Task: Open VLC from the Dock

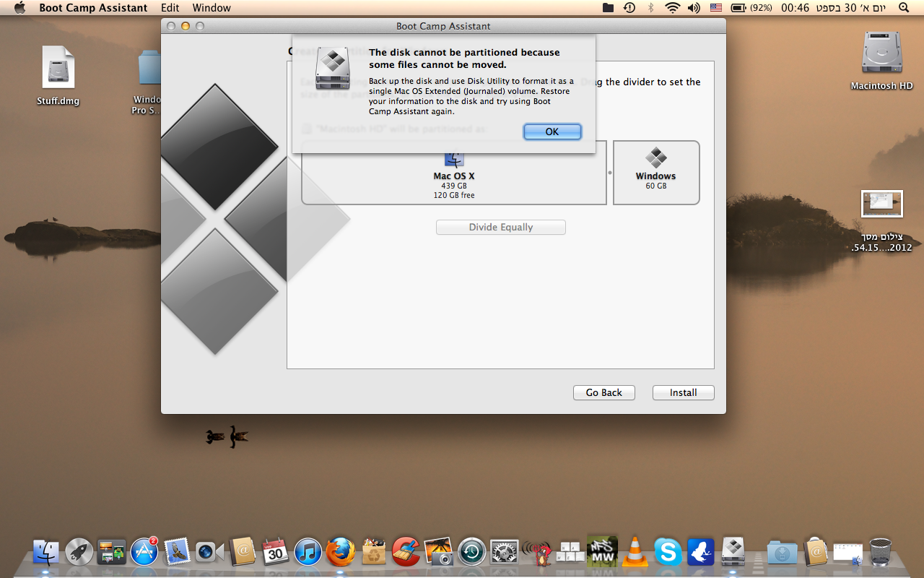Action: (x=635, y=553)
